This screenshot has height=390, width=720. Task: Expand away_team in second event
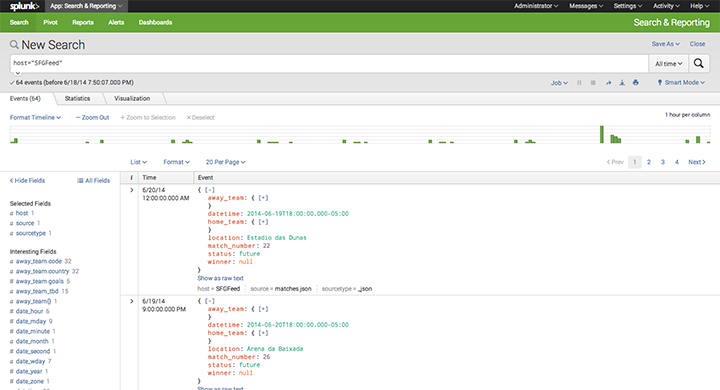[x=263, y=309]
